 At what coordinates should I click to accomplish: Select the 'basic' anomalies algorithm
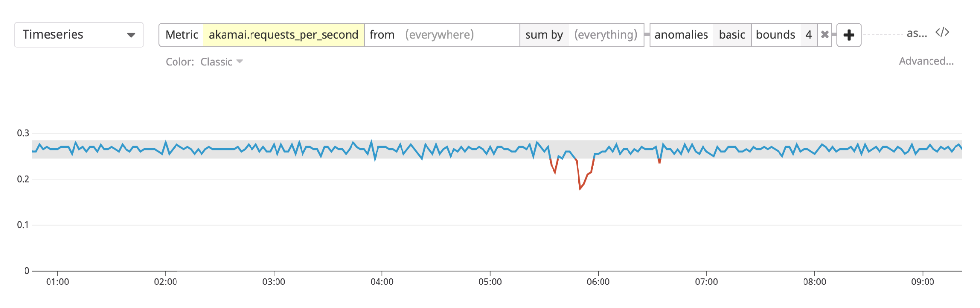tap(731, 34)
